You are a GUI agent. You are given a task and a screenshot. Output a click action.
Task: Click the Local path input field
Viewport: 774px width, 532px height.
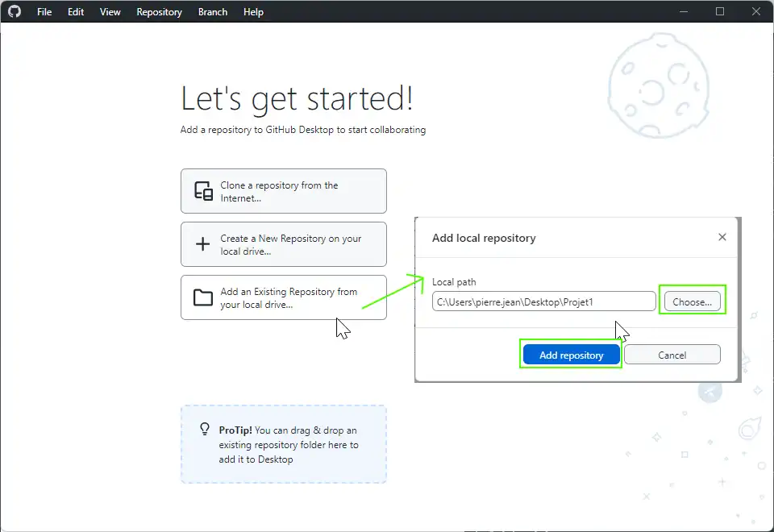[543, 301]
